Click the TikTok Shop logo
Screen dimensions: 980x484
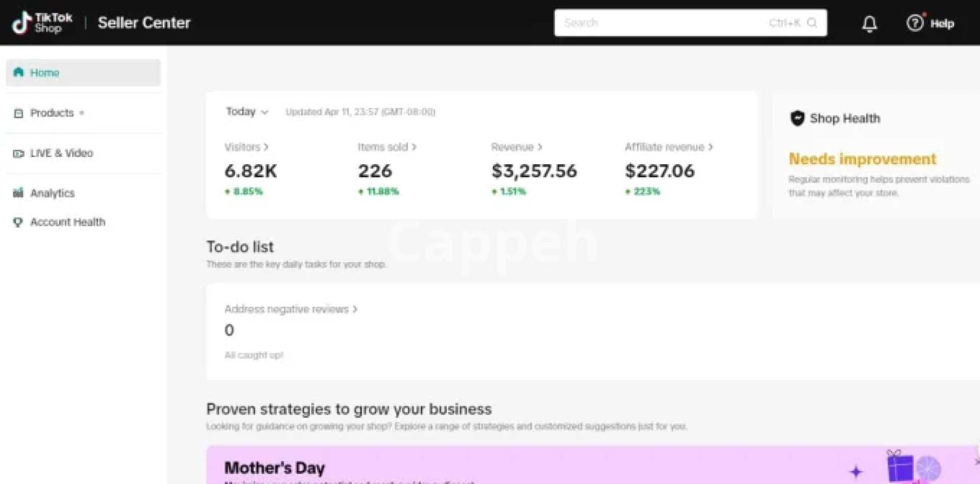coord(42,23)
